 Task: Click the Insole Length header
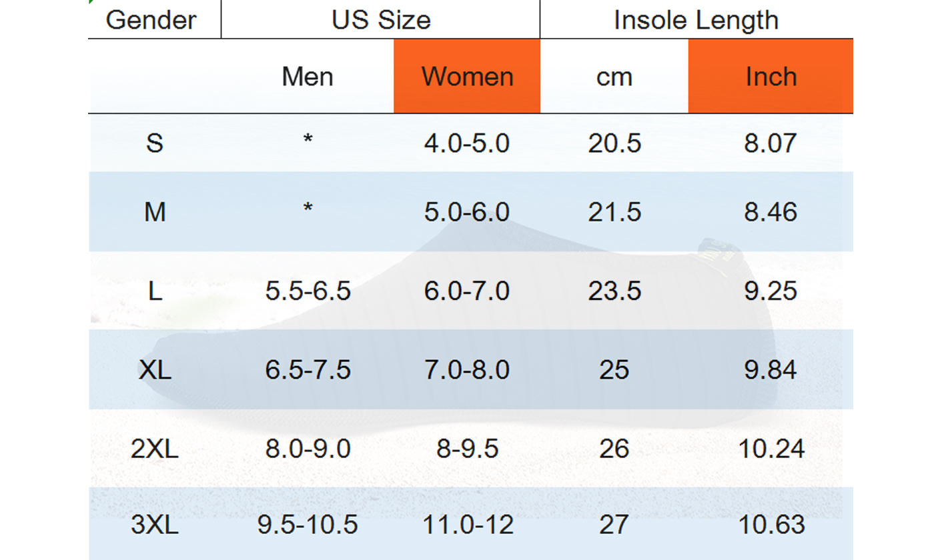(696, 19)
